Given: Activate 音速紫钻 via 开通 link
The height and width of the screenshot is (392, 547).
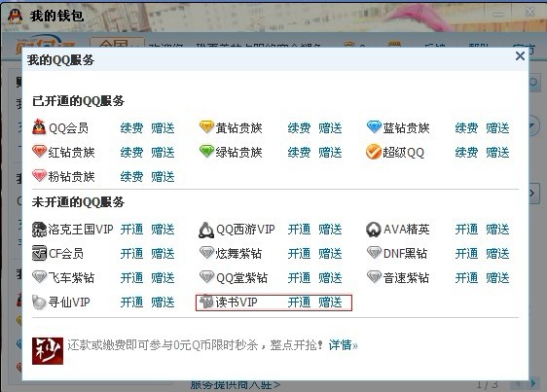Looking at the screenshot, I should point(467,278).
